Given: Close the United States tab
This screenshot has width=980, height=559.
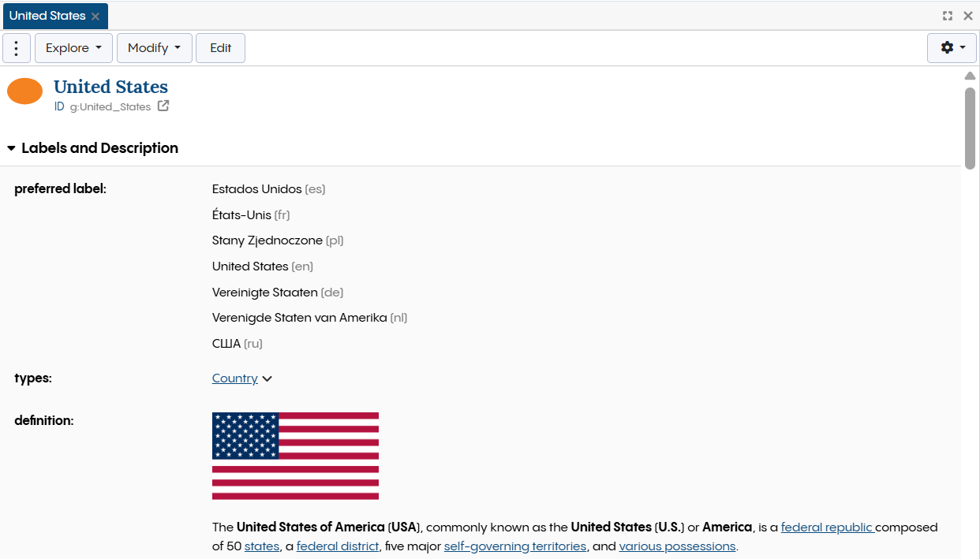Looking at the screenshot, I should [x=95, y=17].
